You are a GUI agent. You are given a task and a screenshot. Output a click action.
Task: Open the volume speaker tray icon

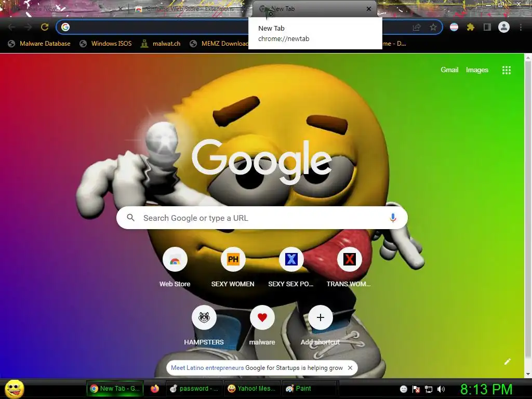(x=441, y=389)
